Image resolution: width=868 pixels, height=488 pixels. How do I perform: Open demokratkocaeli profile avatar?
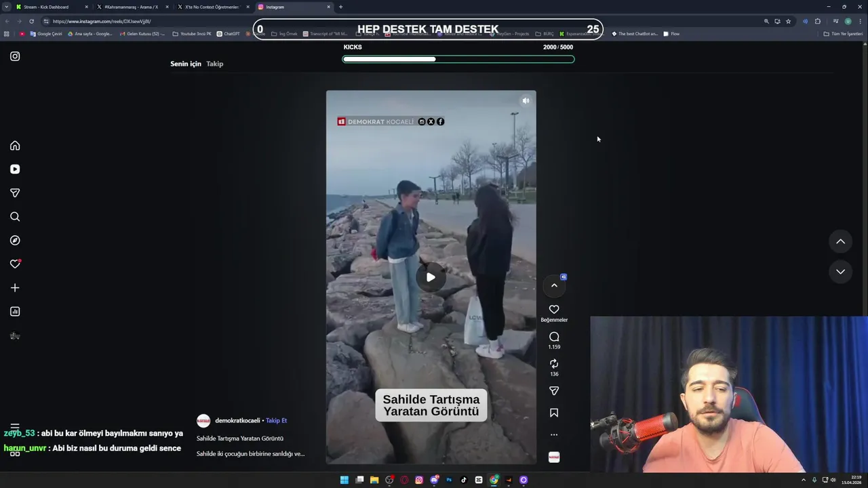coord(203,421)
